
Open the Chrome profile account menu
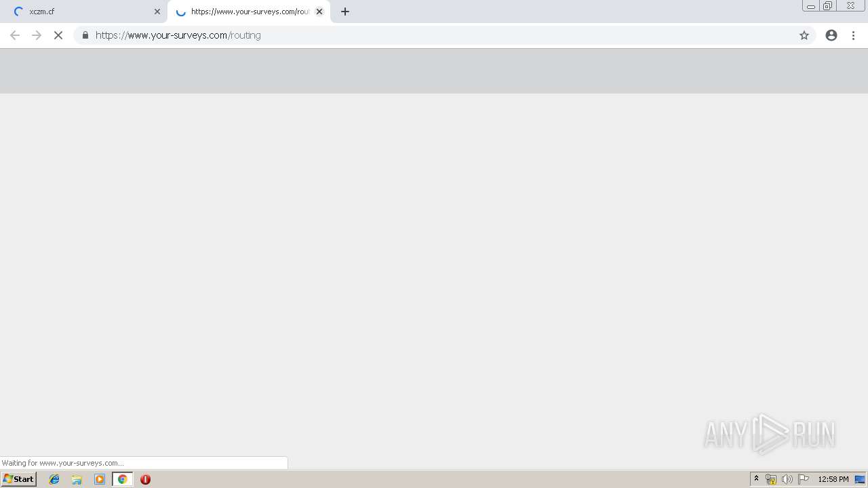(831, 35)
